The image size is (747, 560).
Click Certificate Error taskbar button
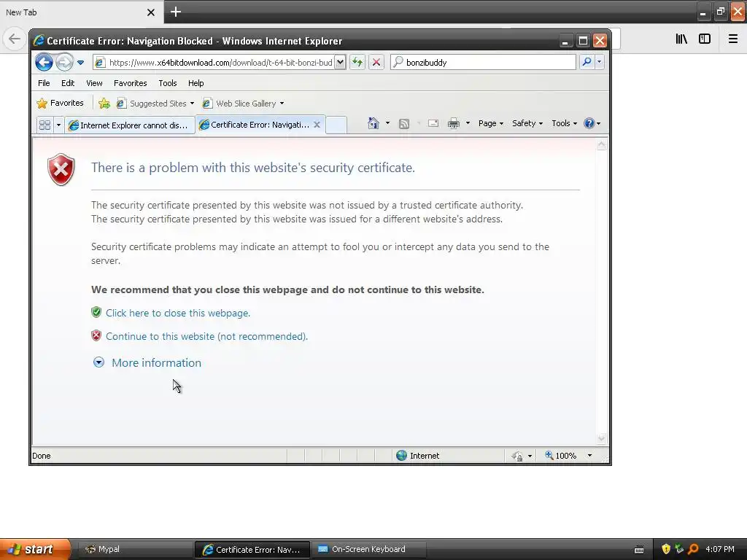pos(252,550)
